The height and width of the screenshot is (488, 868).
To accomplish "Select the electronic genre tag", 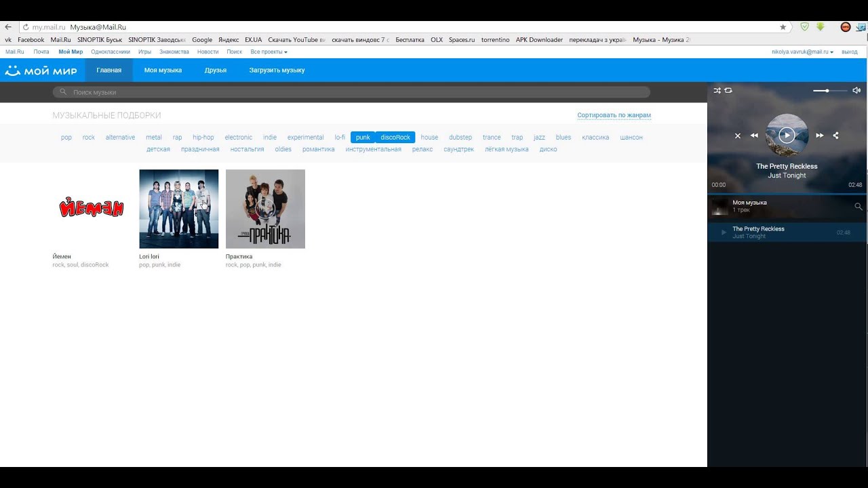I will (239, 138).
